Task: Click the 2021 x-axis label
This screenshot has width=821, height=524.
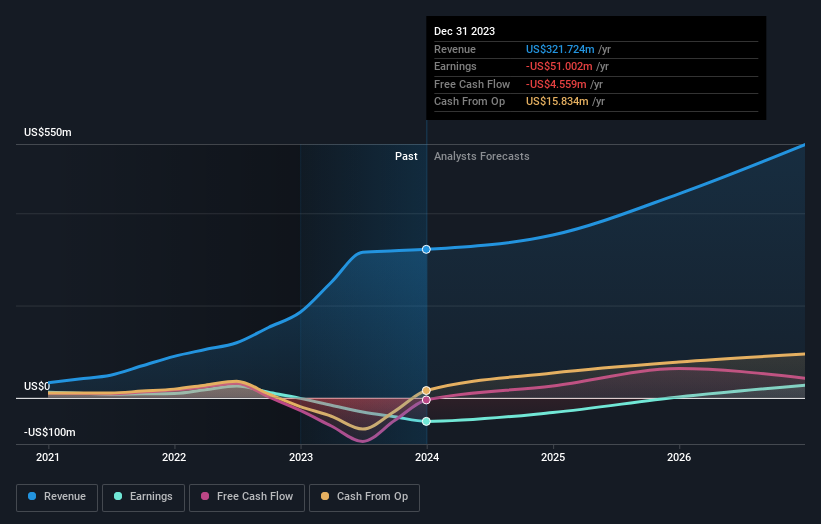Action: point(48,458)
